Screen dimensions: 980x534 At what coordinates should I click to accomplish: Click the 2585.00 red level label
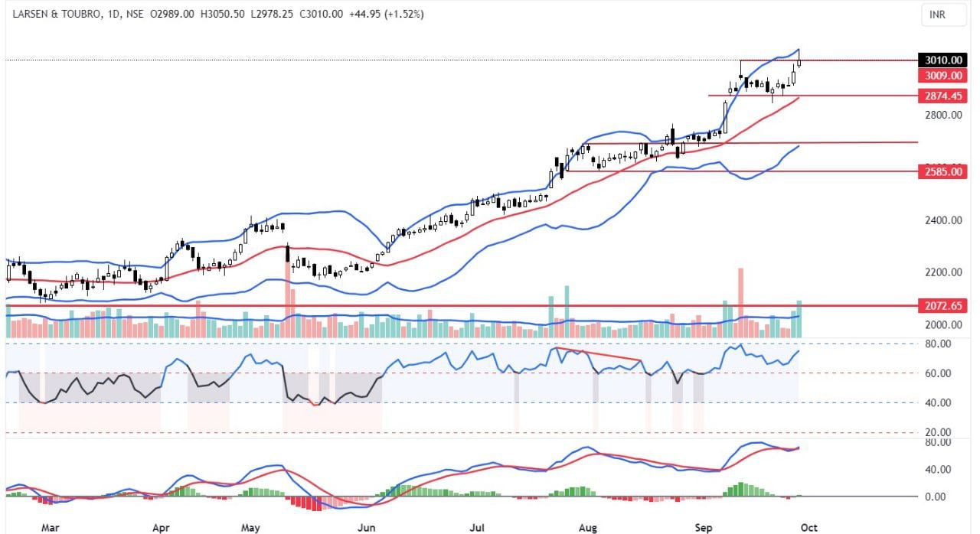click(x=942, y=172)
